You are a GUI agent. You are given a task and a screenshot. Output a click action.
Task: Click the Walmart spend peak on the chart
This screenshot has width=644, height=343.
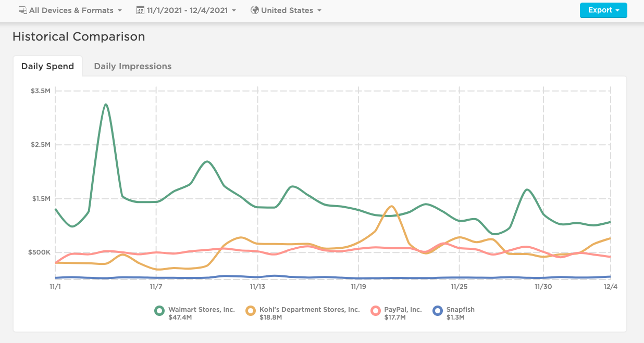(x=107, y=104)
